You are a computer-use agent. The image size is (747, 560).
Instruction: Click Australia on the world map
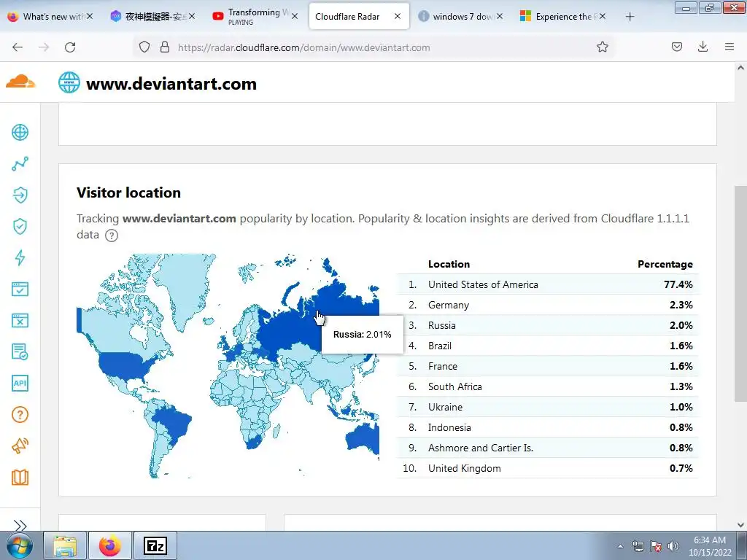[365, 437]
